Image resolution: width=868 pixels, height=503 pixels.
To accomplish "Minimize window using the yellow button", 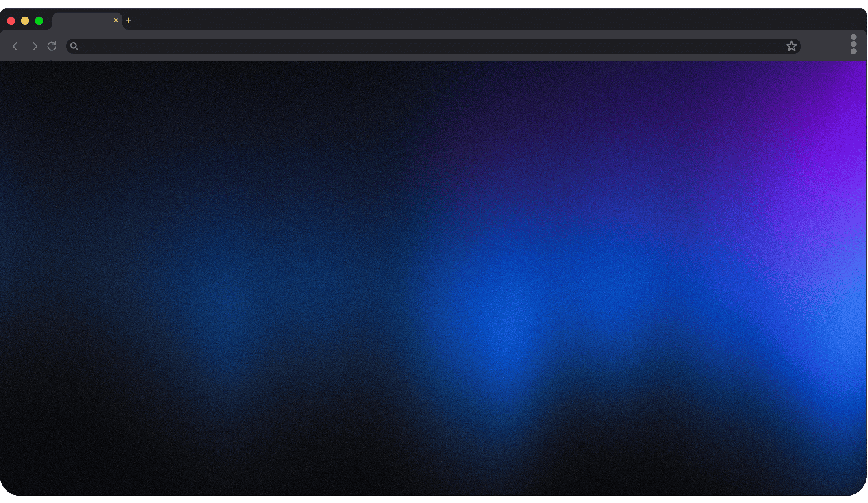I will pyautogui.click(x=25, y=20).
